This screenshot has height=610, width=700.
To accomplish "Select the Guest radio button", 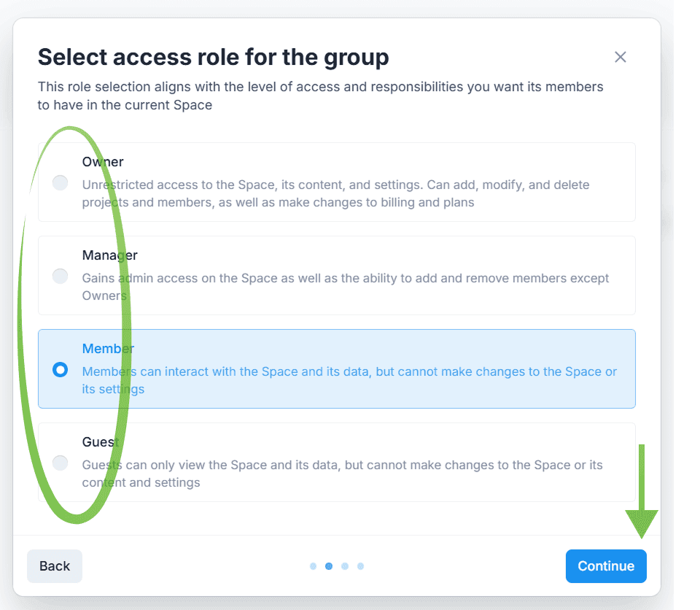I will point(61,463).
